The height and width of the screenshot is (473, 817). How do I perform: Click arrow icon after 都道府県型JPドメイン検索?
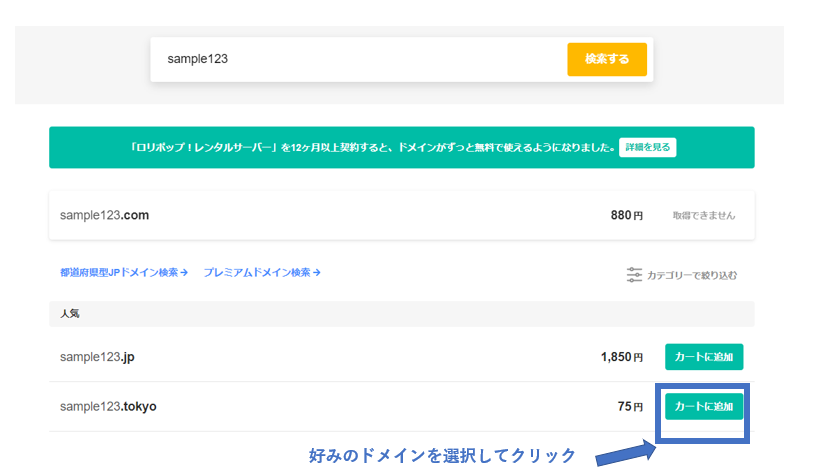(x=185, y=272)
